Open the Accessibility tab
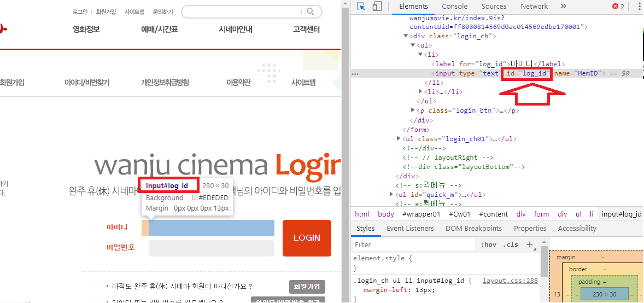This screenshot has height=303, width=644. 577,228
